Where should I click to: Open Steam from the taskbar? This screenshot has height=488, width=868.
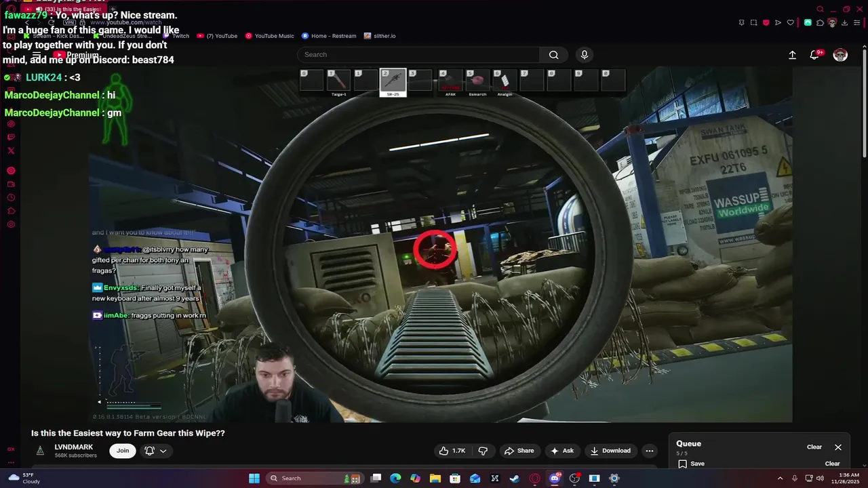tap(515, 479)
